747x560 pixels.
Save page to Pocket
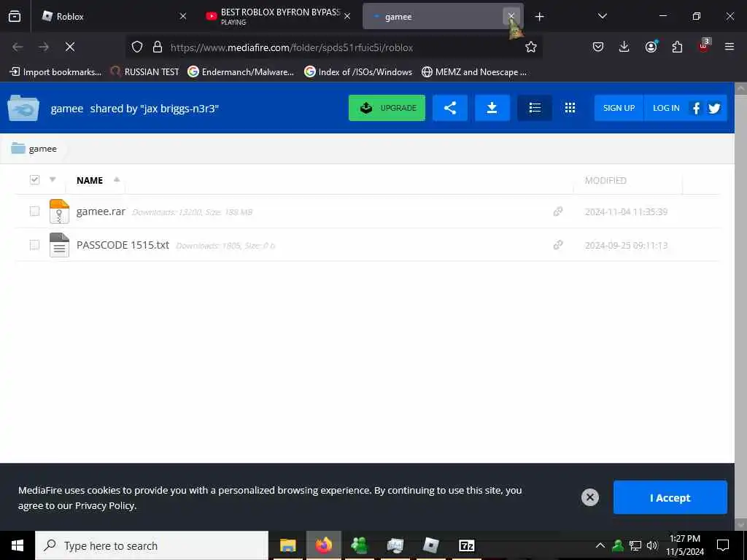click(x=598, y=47)
